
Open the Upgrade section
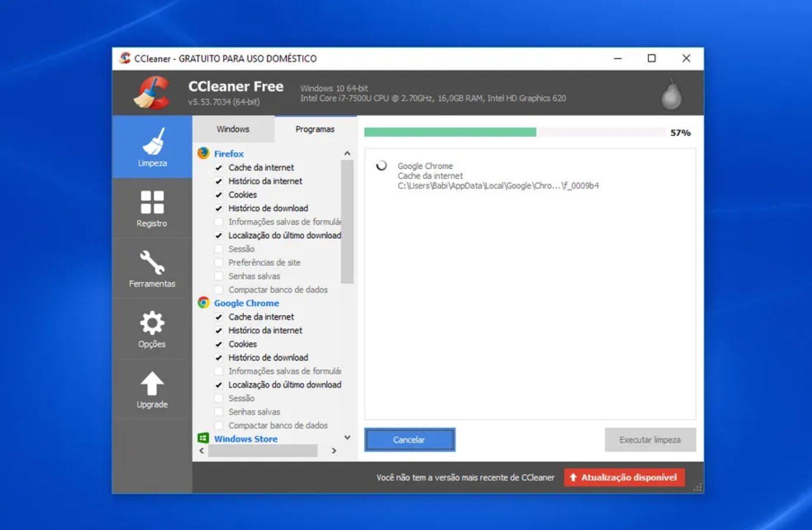coord(152,389)
